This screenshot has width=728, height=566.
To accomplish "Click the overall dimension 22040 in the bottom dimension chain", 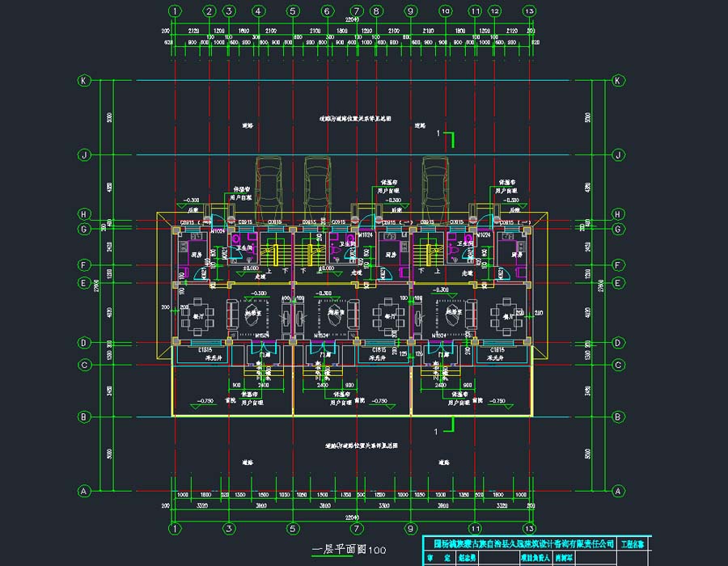I will tap(353, 517).
